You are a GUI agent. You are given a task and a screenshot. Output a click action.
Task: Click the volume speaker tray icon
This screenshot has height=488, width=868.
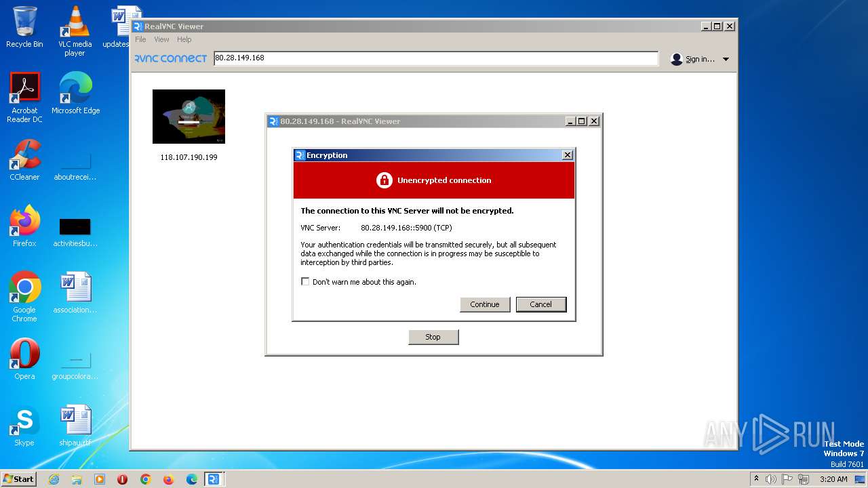[771, 479]
